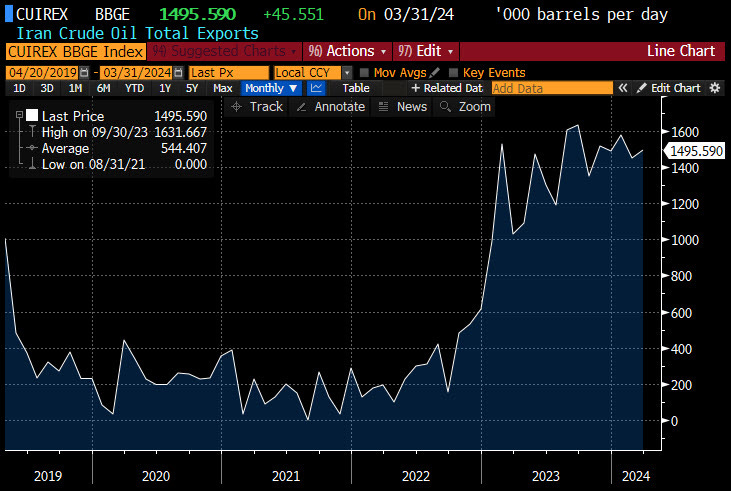Enable the Key Events checkbox
Screen dimensions: 731x491
(x=453, y=73)
